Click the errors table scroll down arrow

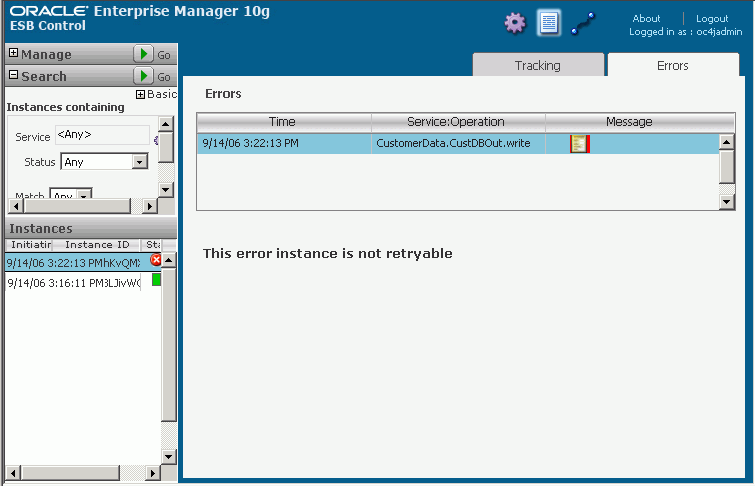pyautogui.click(x=726, y=202)
